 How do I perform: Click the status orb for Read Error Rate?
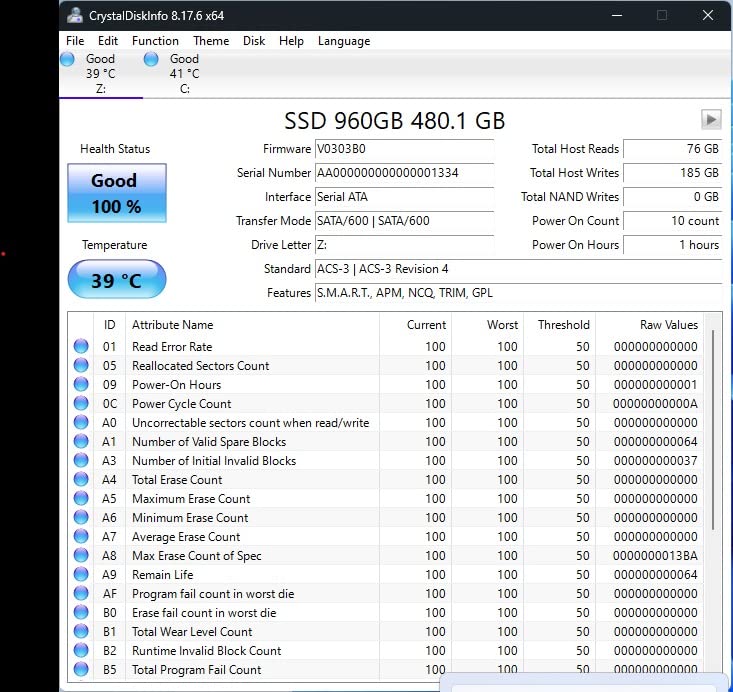tap(81, 346)
